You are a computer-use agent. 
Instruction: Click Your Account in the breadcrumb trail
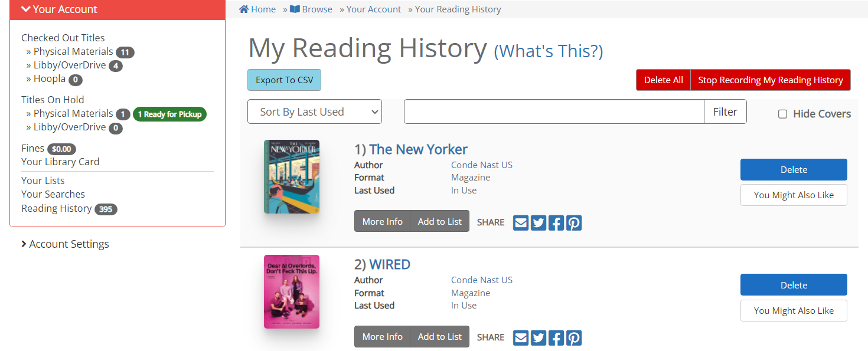pyautogui.click(x=374, y=9)
